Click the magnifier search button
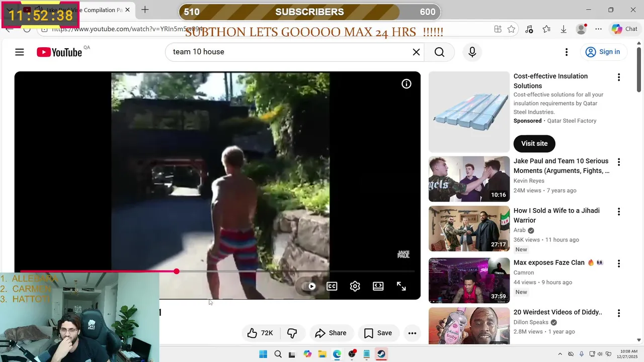The width and height of the screenshot is (644, 362). (x=439, y=52)
